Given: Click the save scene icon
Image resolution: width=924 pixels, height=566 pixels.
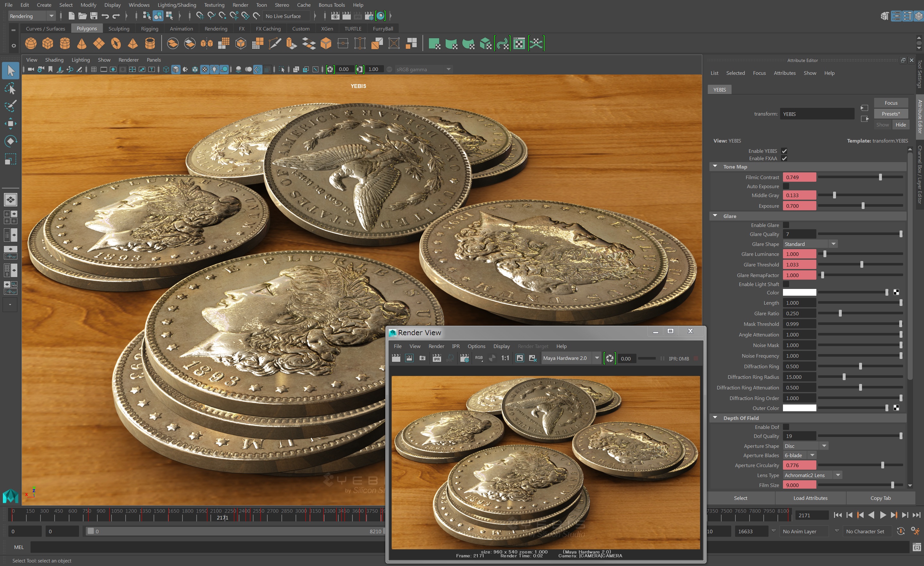Looking at the screenshot, I should click(x=94, y=16).
